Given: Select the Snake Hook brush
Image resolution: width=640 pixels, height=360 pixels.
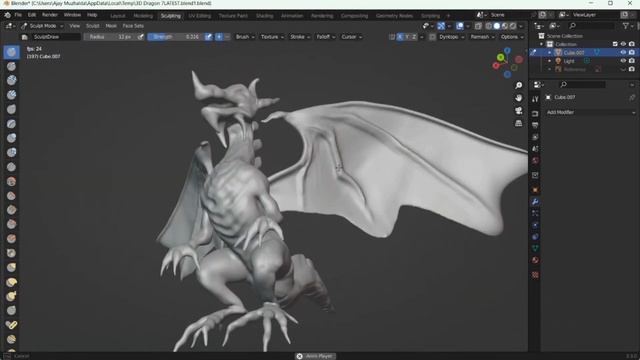Looking at the screenshot, I should pos(11,296).
